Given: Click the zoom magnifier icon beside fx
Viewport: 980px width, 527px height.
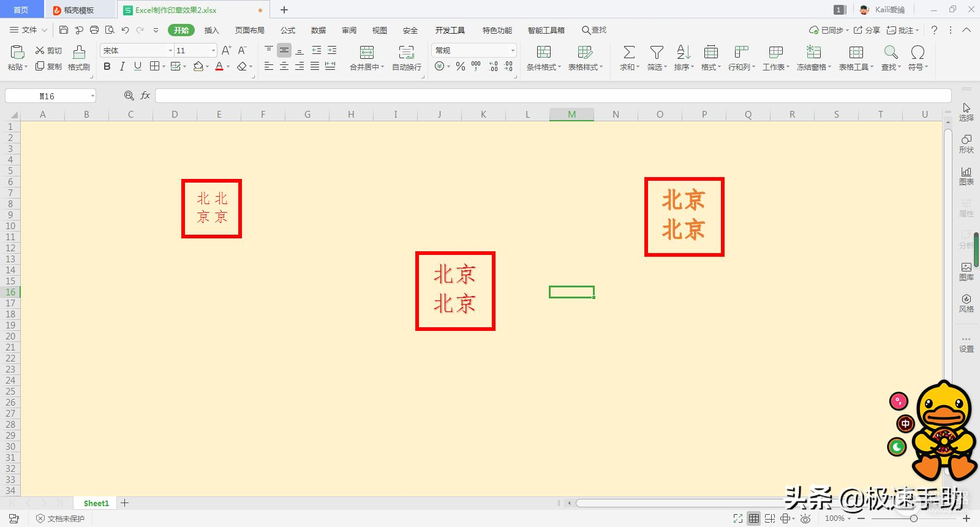Looking at the screenshot, I should pyautogui.click(x=129, y=96).
